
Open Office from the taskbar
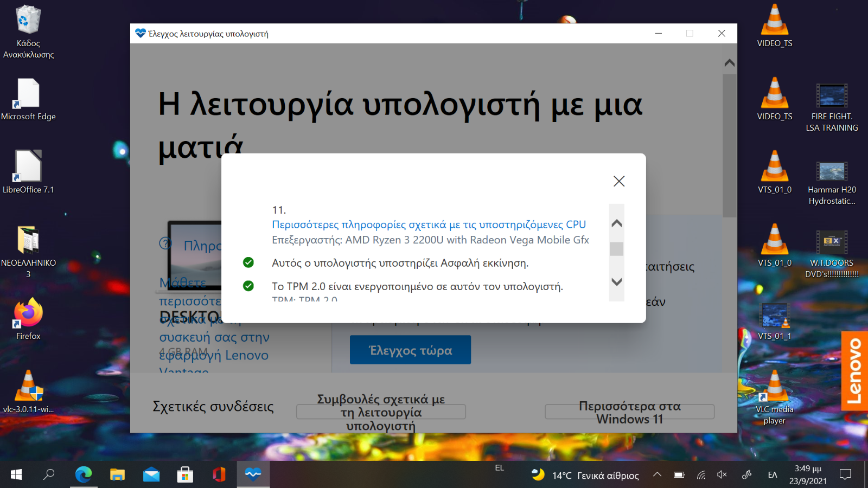click(x=219, y=474)
